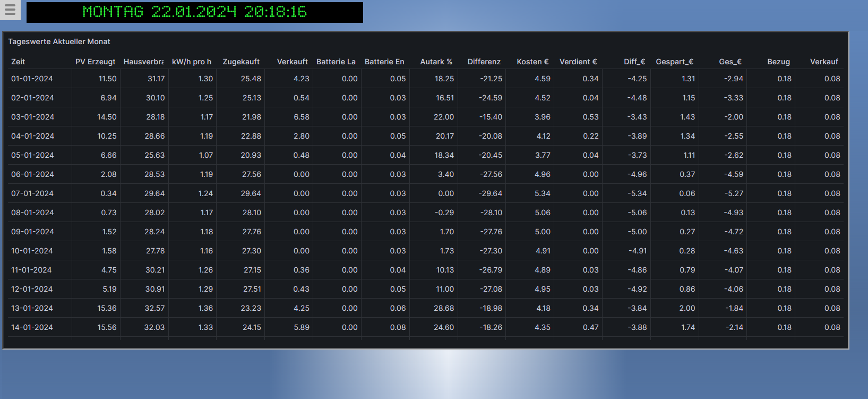
Task: Sort by PV Erzeugt column header
Action: tap(95, 62)
